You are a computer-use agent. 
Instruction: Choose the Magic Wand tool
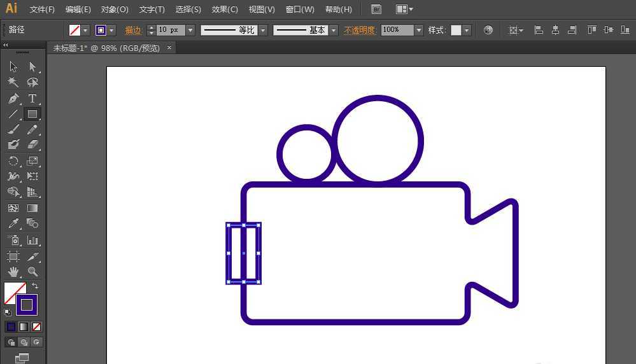pyautogui.click(x=13, y=82)
